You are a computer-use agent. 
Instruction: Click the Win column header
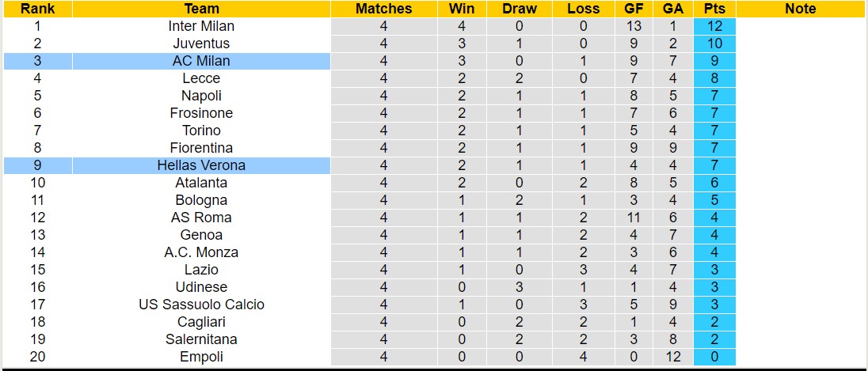click(462, 9)
